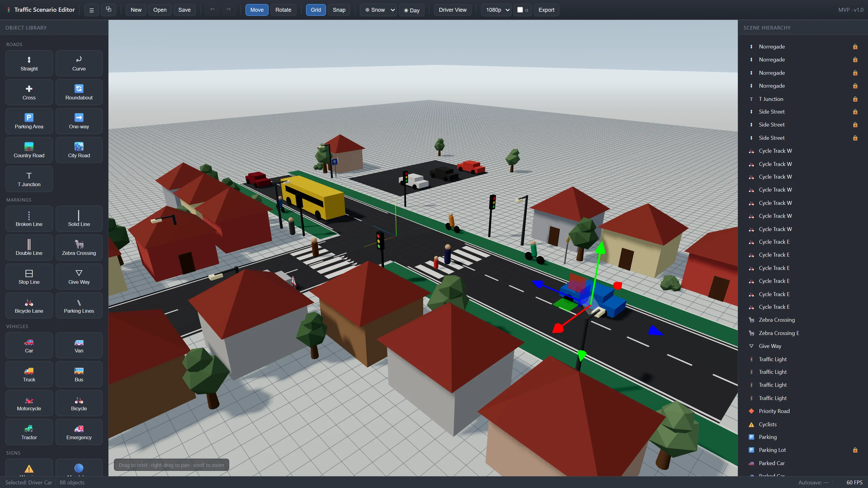Open the hamburger menu button
Viewport: 868px width, 488px height.
click(91, 10)
